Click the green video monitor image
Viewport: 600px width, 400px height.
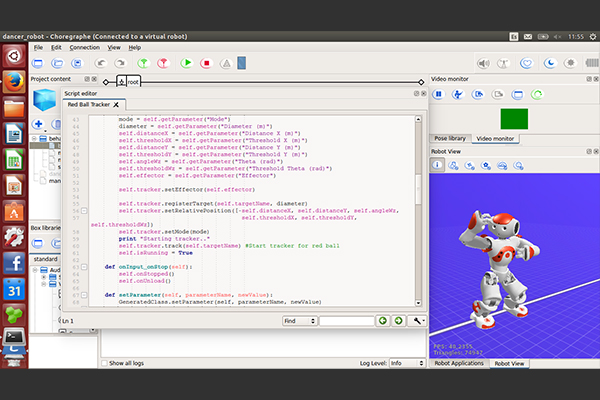pos(513,119)
